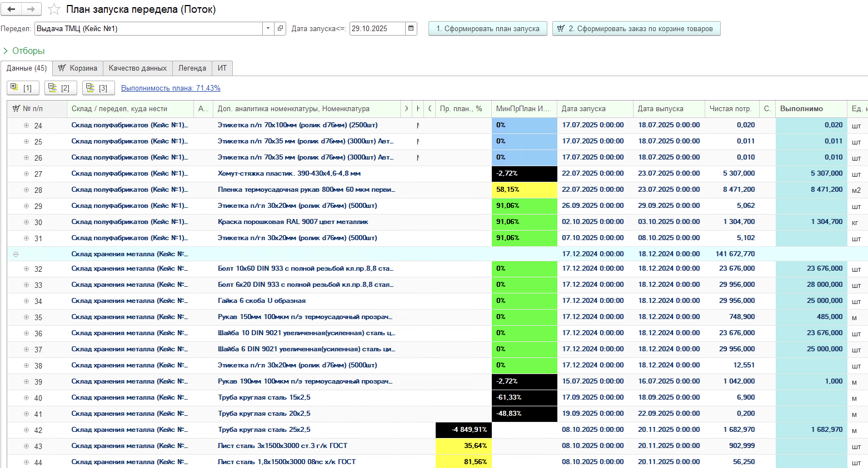Viewport: 868px width, 468px height.
Task: Click the yellow 58,15% cell
Action: click(524, 190)
